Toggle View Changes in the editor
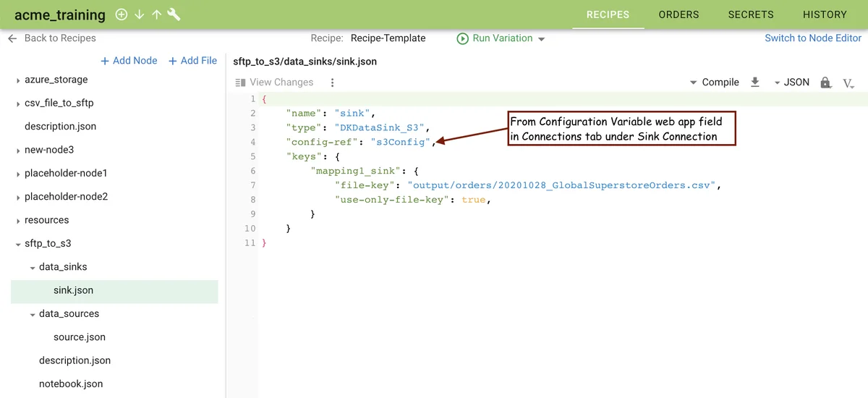 [x=274, y=82]
